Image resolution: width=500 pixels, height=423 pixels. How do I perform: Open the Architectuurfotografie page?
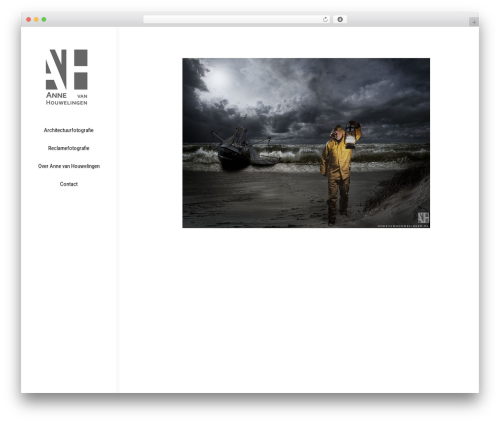pos(69,130)
